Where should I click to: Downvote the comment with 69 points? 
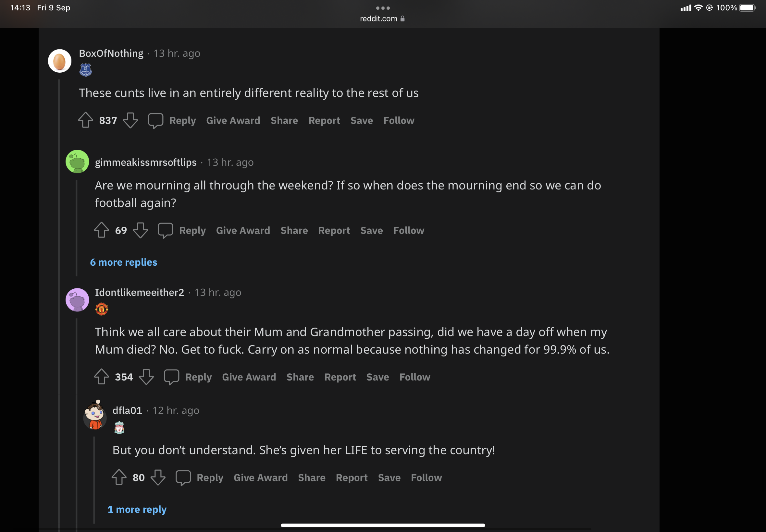140,230
